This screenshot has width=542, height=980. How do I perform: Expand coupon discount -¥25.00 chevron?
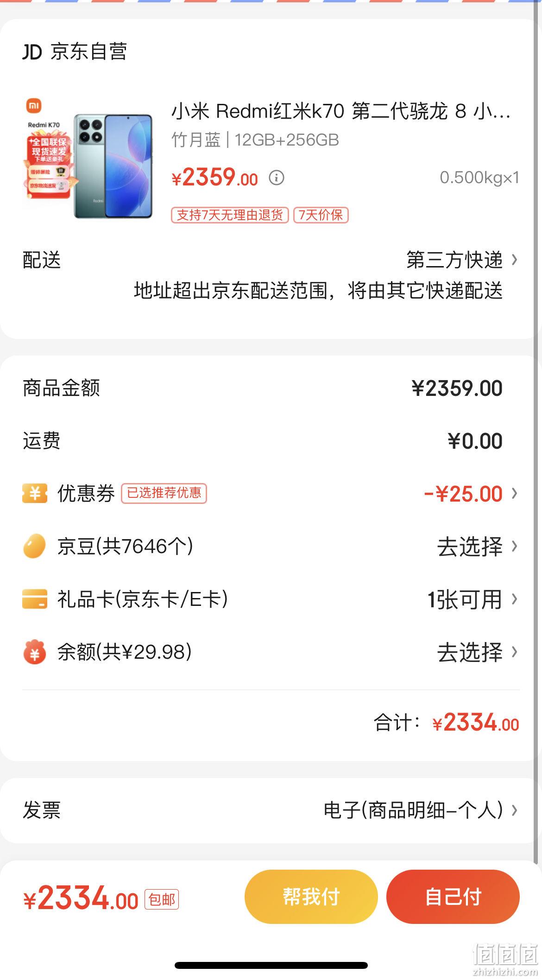point(514,493)
